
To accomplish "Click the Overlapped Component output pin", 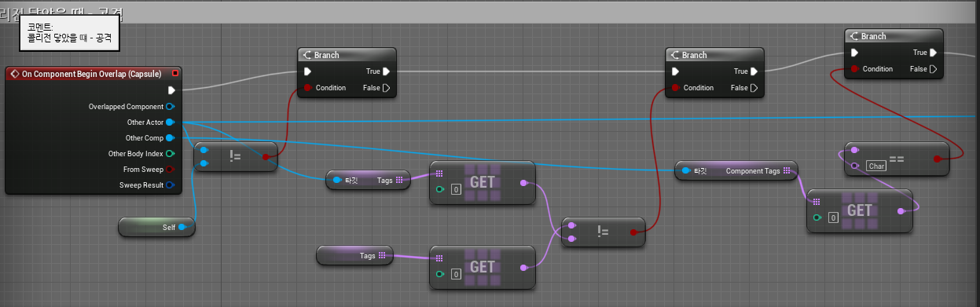I will click(x=170, y=107).
